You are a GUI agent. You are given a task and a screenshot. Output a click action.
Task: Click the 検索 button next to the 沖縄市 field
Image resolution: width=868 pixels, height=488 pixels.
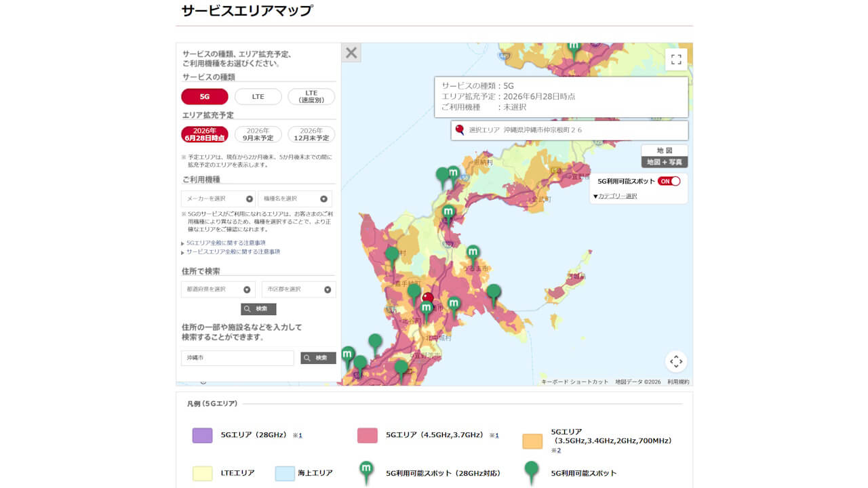tap(318, 358)
